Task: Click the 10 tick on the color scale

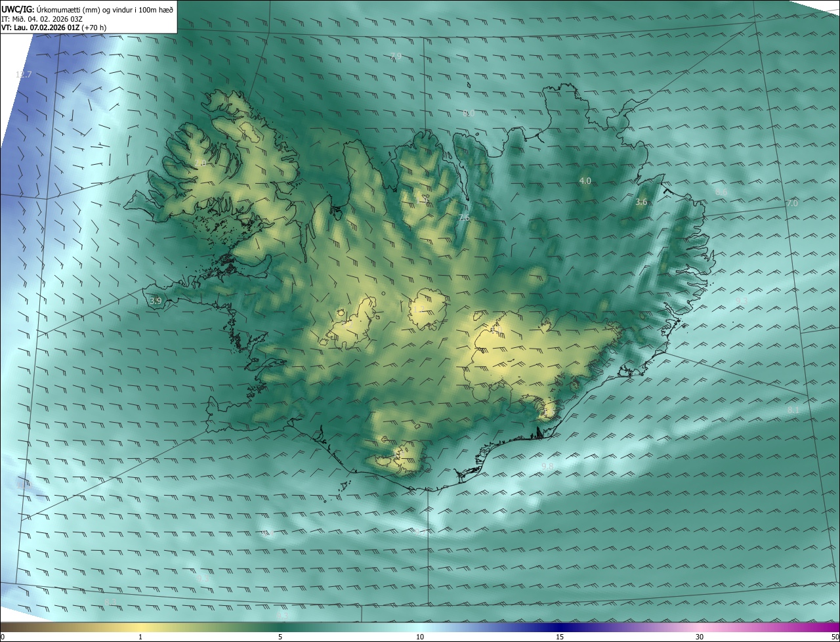Action: click(x=420, y=637)
